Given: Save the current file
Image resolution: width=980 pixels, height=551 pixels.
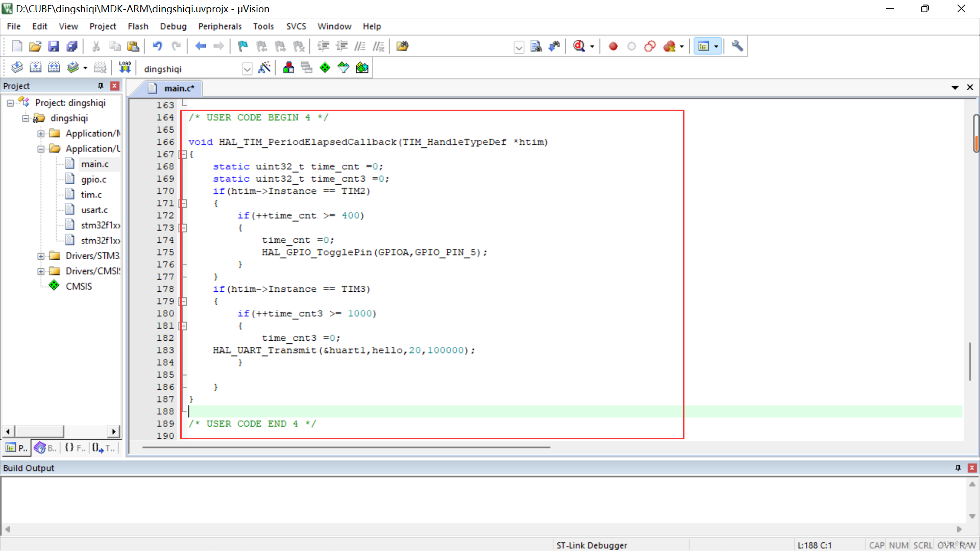Looking at the screenshot, I should (54, 46).
